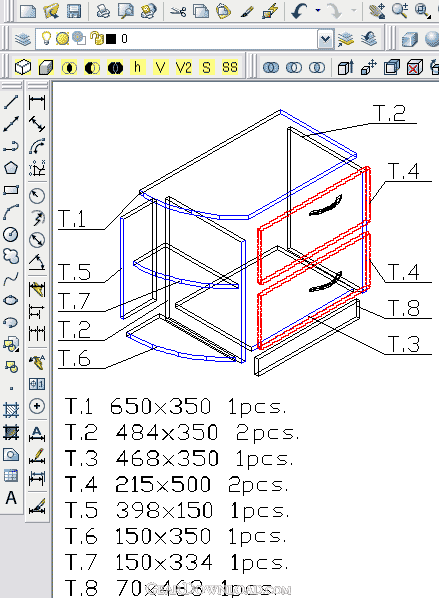439x598 pixels.
Task: Select the Linear Dimension tool
Action: coord(37,102)
